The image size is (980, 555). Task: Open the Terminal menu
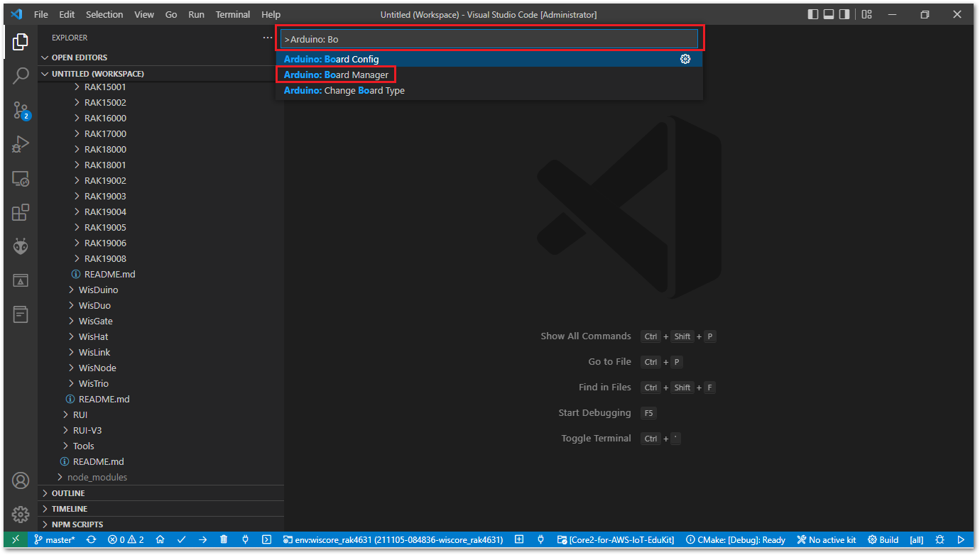click(233, 14)
